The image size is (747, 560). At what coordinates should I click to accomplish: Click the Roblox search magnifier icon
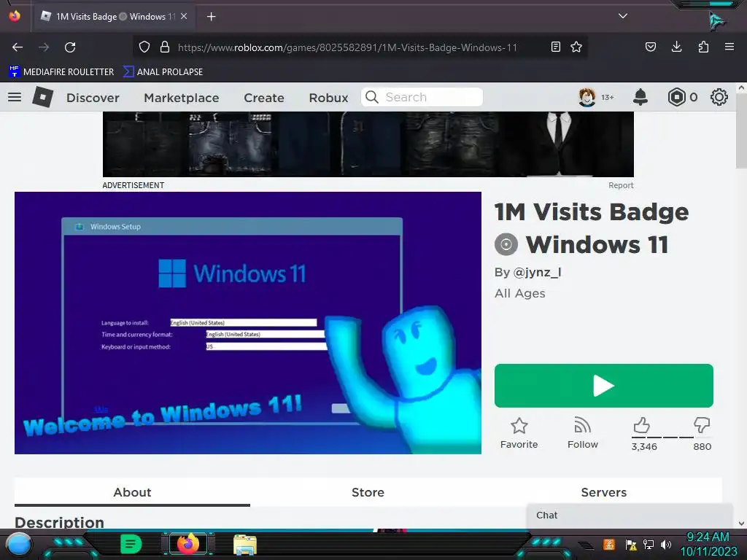coord(371,97)
